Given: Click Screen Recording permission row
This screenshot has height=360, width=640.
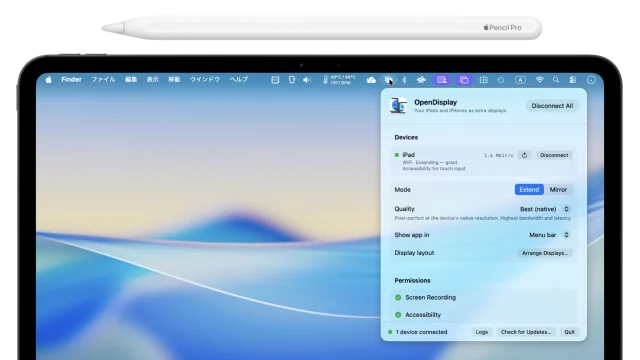Looking at the screenshot, I should tap(484, 298).
